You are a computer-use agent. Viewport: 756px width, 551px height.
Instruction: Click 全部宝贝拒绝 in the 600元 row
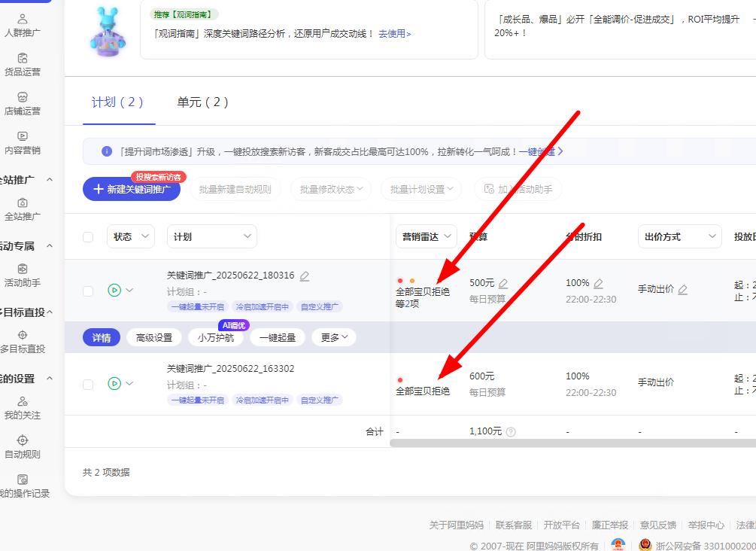pyautogui.click(x=423, y=391)
